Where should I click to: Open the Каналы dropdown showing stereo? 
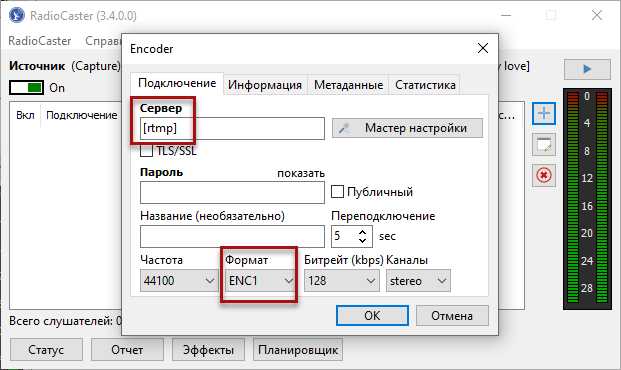(x=418, y=281)
